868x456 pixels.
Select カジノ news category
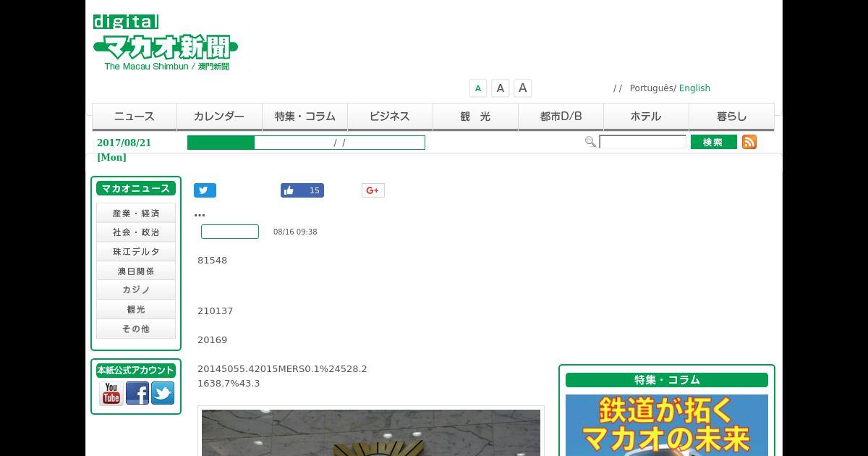pos(136,290)
